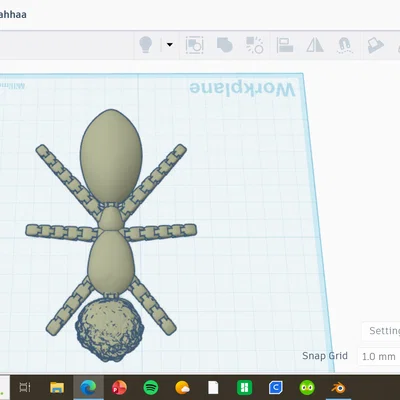Viewport: 400px width, 400px height.
Task: Select the textured ball head shape
Action: [x=110, y=330]
